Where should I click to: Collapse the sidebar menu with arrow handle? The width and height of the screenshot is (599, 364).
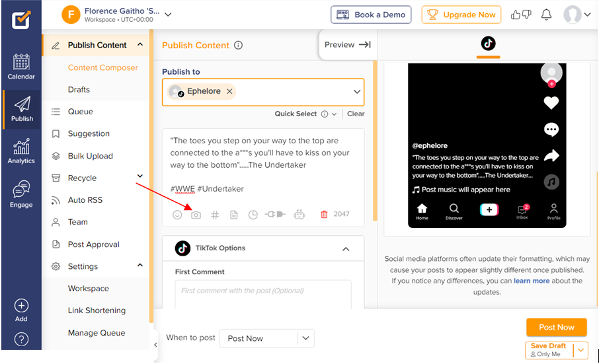coord(155,345)
